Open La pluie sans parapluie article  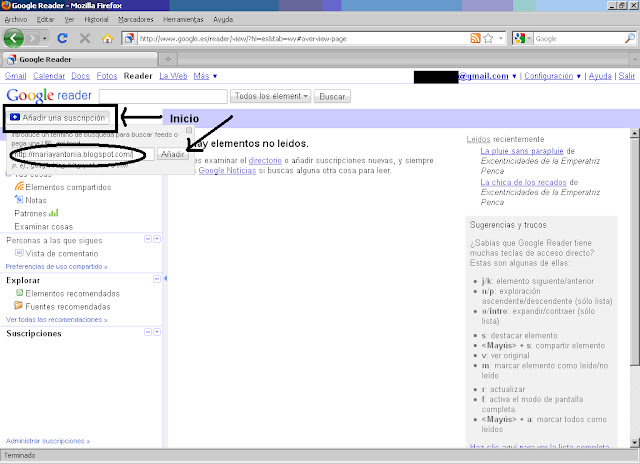pyautogui.click(x=522, y=151)
